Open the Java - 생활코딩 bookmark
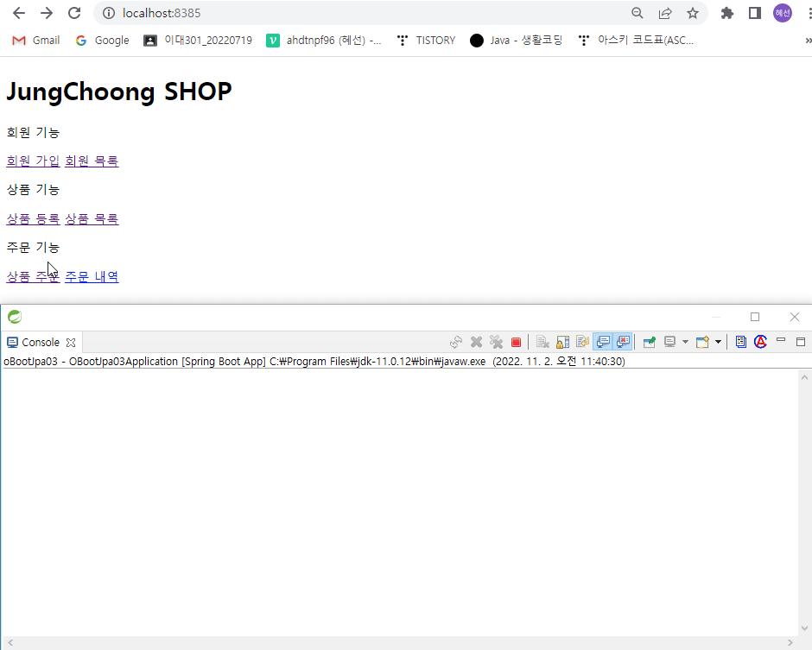 tap(517, 41)
